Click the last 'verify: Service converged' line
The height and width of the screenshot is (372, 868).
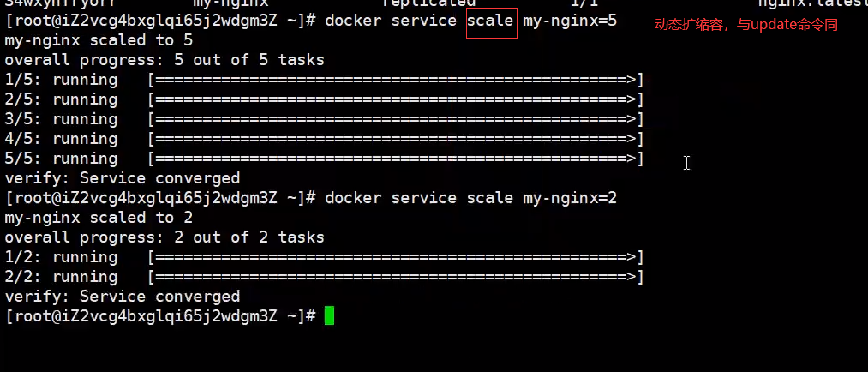coord(123,297)
